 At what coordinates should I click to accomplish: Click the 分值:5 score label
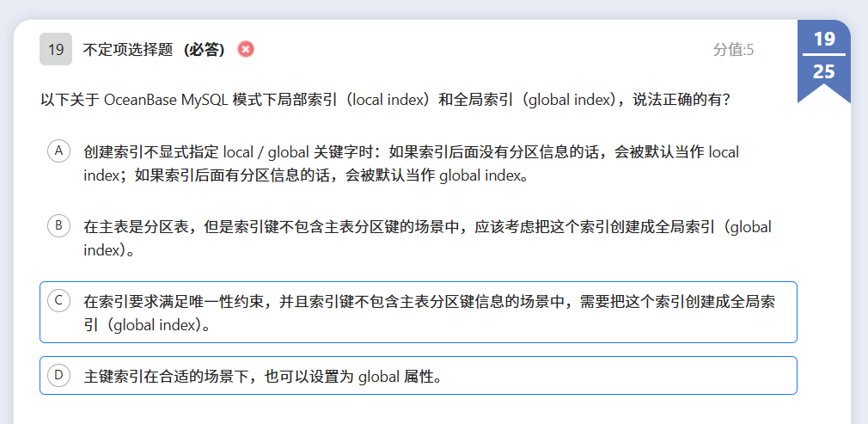733,50
